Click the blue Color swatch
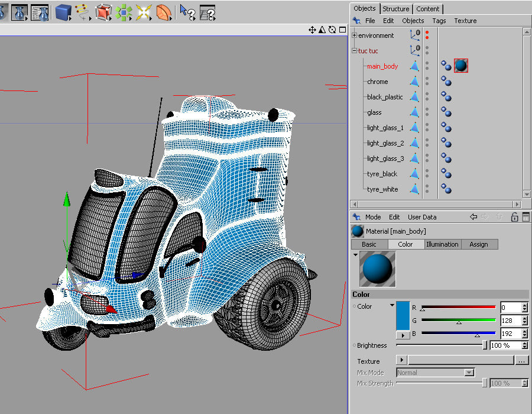 (403, 315)
